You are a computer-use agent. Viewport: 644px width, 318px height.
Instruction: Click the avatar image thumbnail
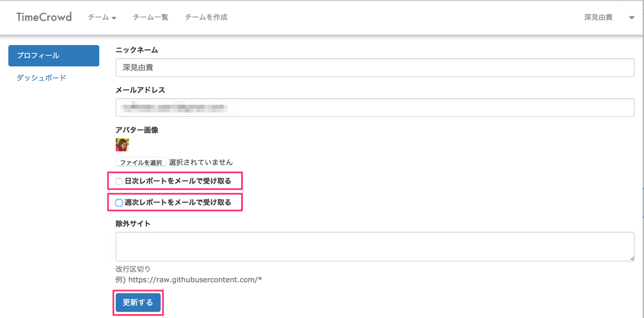(122, 145)
